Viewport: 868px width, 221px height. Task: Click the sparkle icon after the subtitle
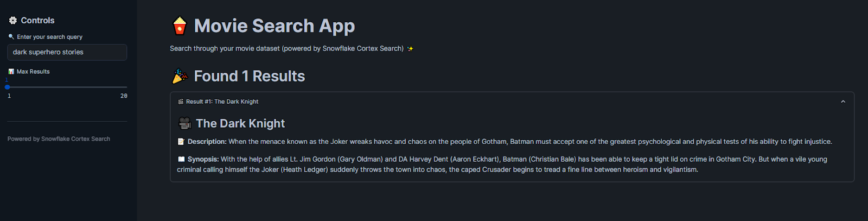click(411, 49)
